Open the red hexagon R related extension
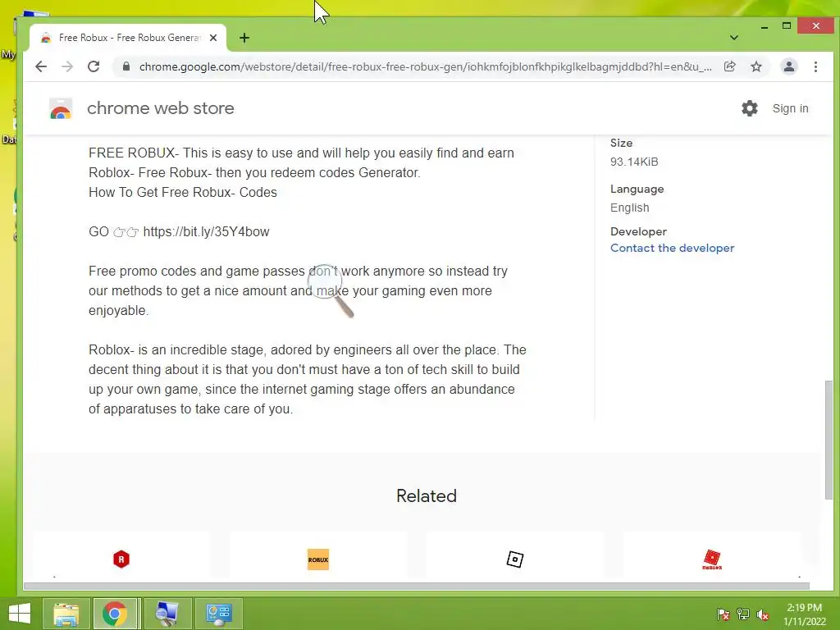This screenshot has width=840, height=630. pos(121,559)
